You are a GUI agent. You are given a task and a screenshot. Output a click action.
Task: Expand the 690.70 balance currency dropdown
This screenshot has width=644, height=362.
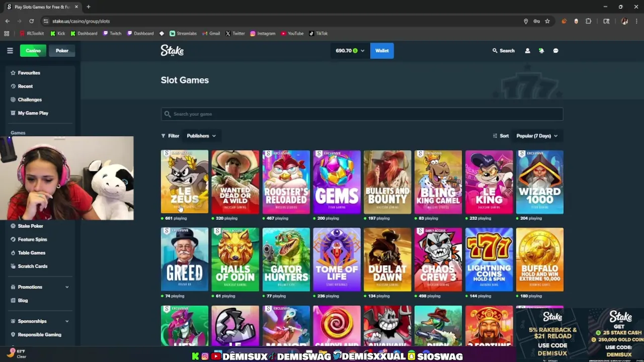[350, 51]
